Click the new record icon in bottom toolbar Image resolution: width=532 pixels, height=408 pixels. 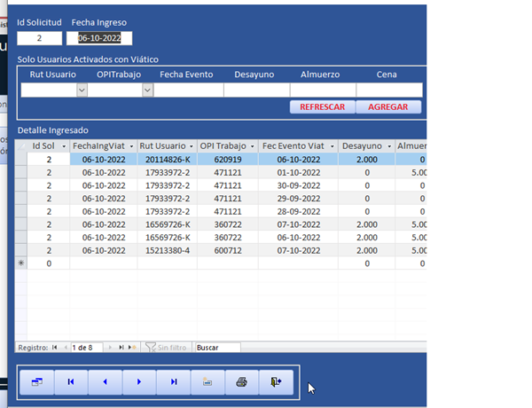click(207, 381)
